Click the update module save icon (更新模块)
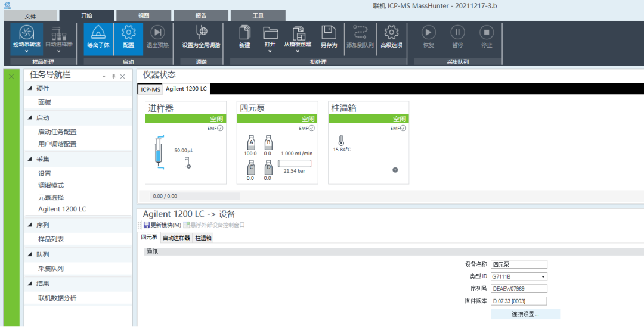Viewport: 644px width, 327px height. pyautogui.click(x=147, y=225)
